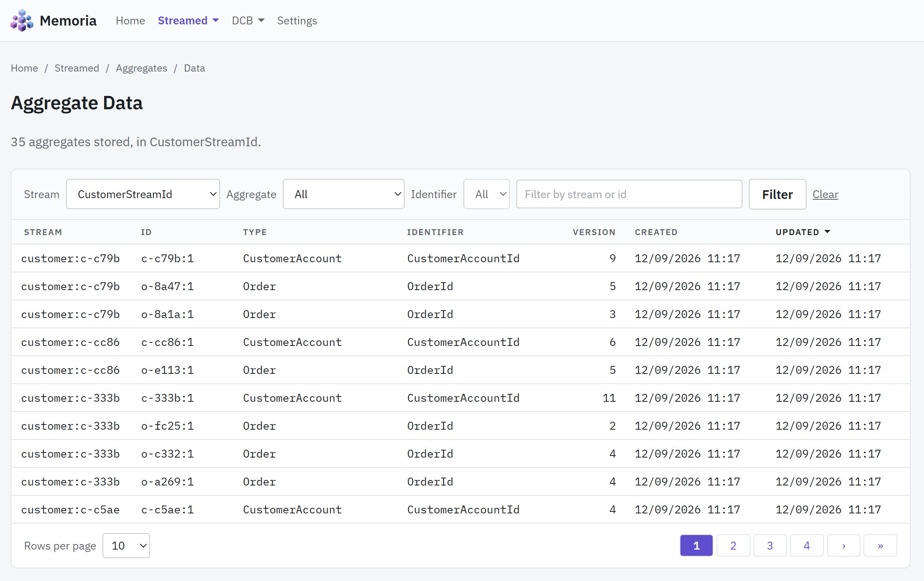924x581 pixels.
Task: Select the o-a269:1 ID cell
Action: (167, 482)
